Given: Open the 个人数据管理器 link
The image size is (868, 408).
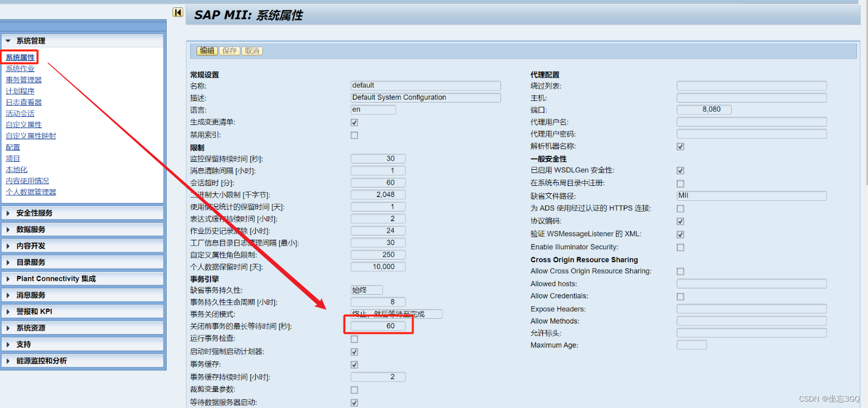Looking at the screenshot, I should coord(30,192).
